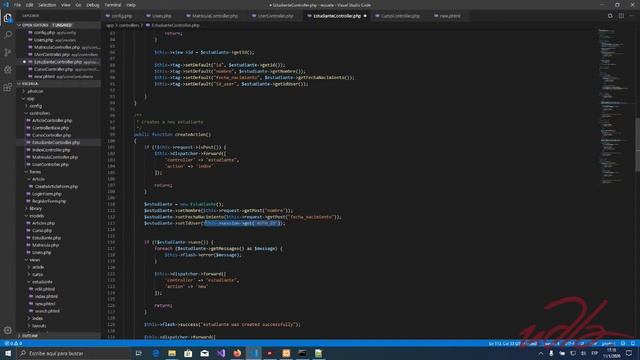Click EstudianteController.php in the breadcrumb
Screen dimensions: 640x360
[175, 25]
